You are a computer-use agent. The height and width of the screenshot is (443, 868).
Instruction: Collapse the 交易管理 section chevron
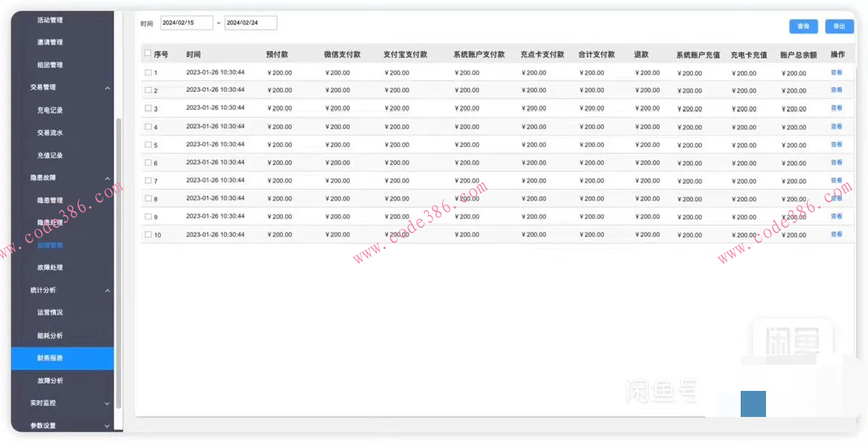108,88
